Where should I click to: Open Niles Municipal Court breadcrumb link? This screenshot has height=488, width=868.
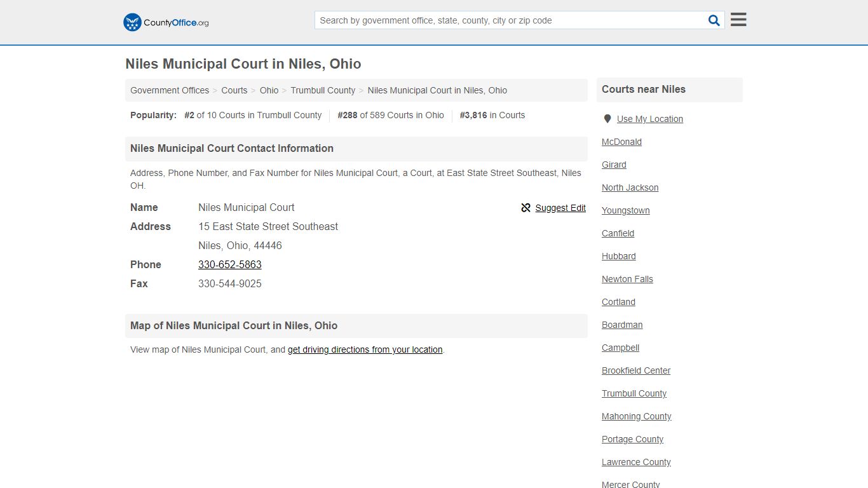[x=437, y=90]
